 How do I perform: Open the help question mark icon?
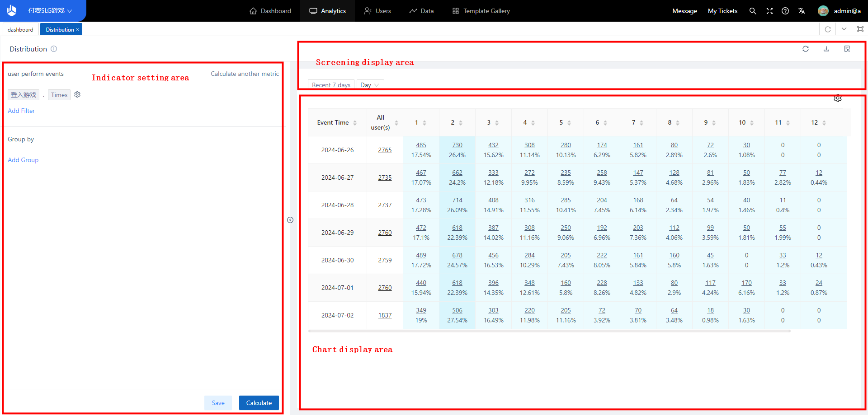pyautogui.click(x=785, y=11)
